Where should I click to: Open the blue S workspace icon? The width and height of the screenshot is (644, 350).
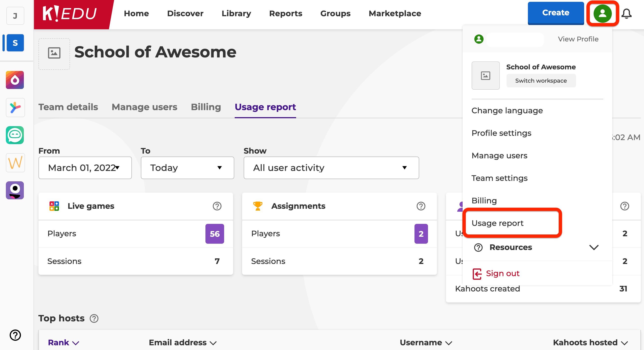tap(15, 43)
